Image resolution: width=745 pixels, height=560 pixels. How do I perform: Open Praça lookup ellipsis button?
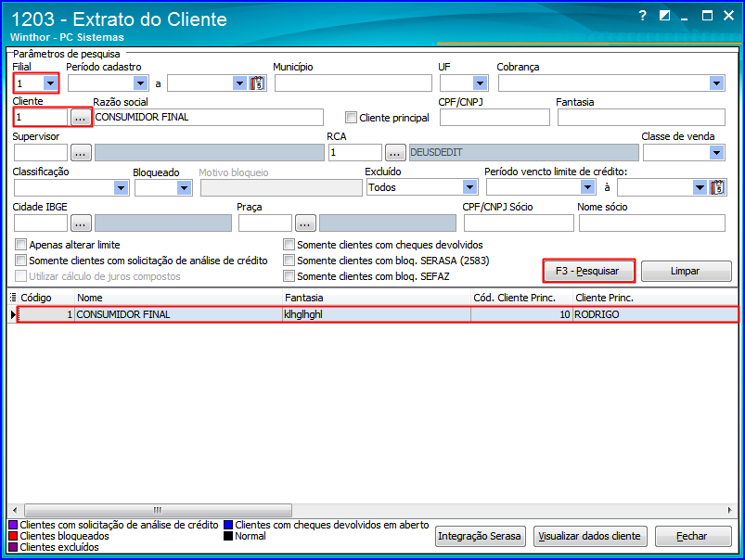[x=305, y=223]
